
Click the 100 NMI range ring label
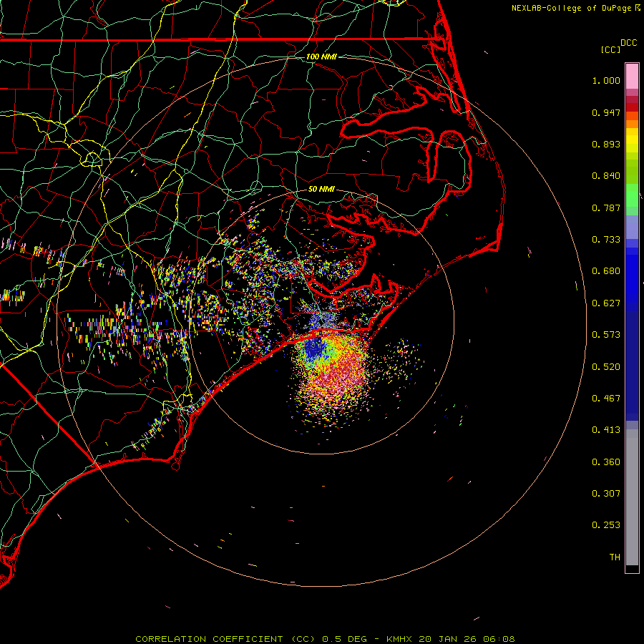point(321,57)
